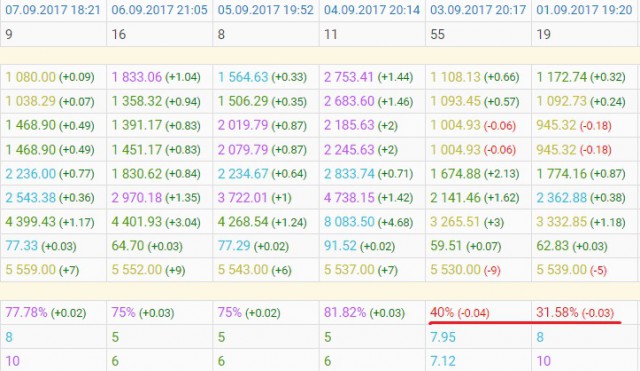Select the cell 2 683.60 (+1.46)
Image resolution: width=640 pixels, height=371 pixels.
click(x=372, y=101)
